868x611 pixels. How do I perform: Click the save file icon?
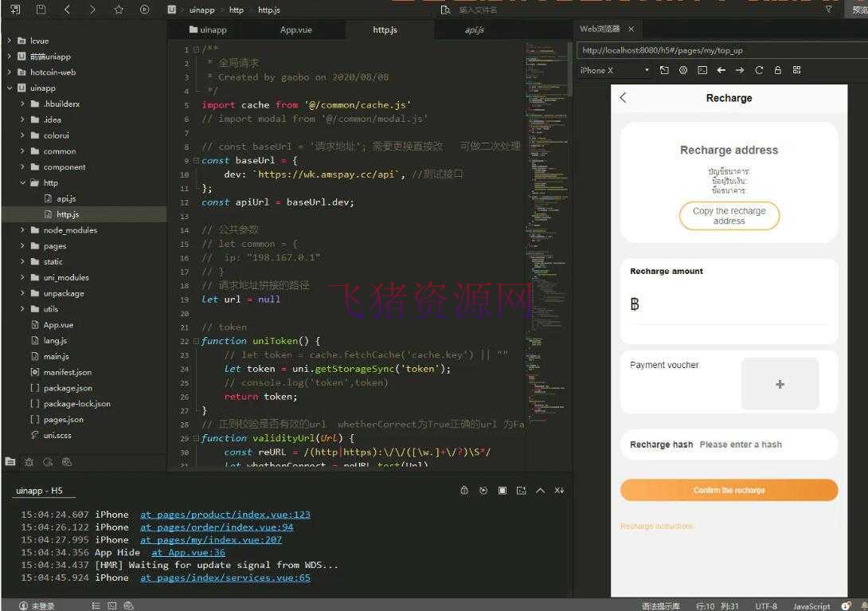click(x=41, y=10)
